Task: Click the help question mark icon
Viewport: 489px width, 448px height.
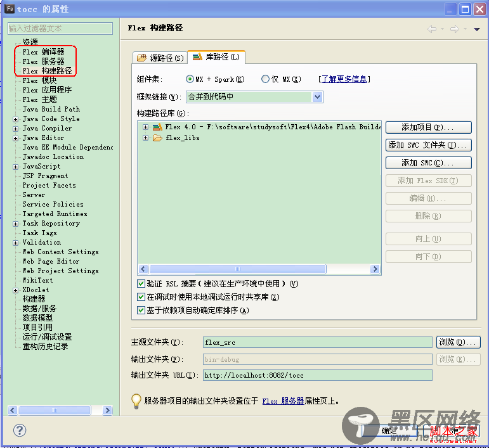Action: pyautogui.click(x=20, y=430)
